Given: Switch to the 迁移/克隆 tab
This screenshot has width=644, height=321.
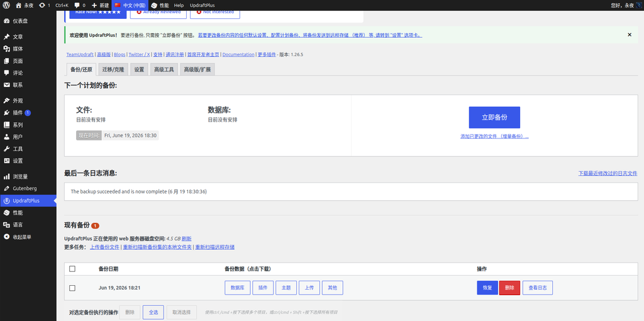Looking at the screenshot, I should (113, 69).
